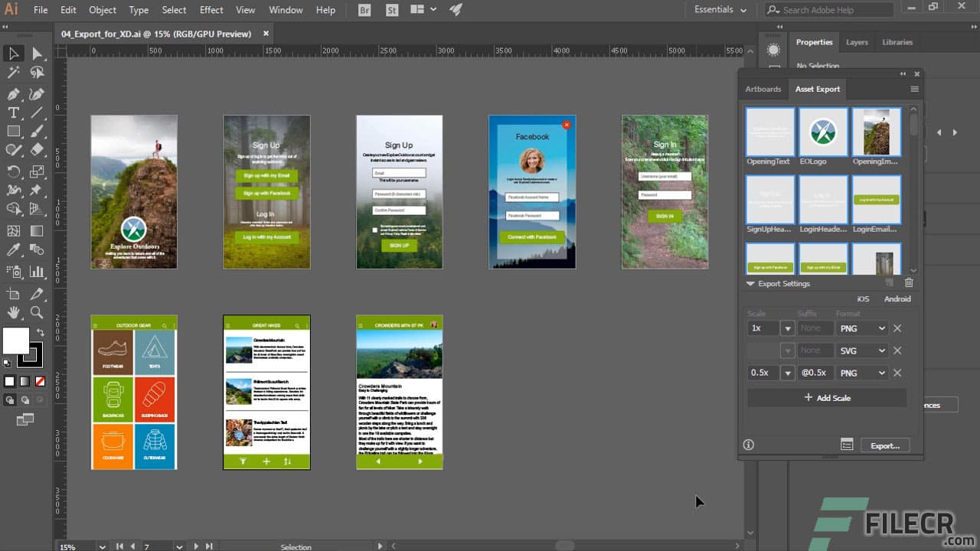Switch export presets to Android

point(897,298)
